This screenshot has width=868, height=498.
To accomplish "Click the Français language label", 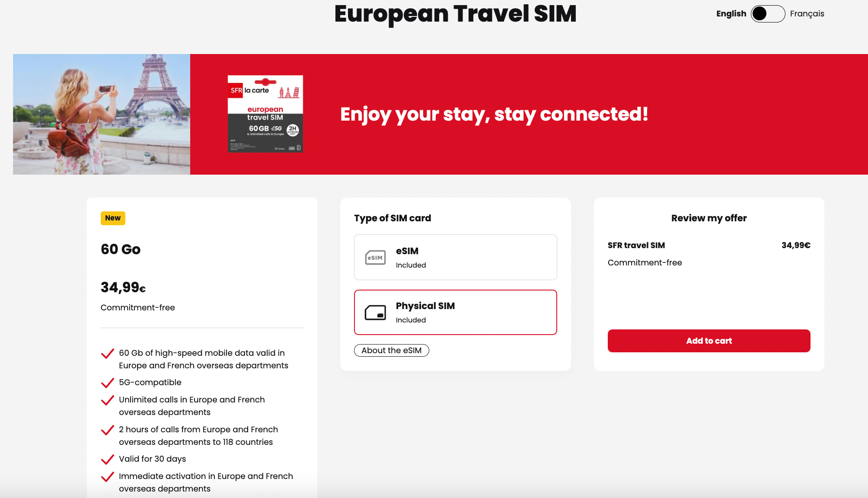I will 807,13.
